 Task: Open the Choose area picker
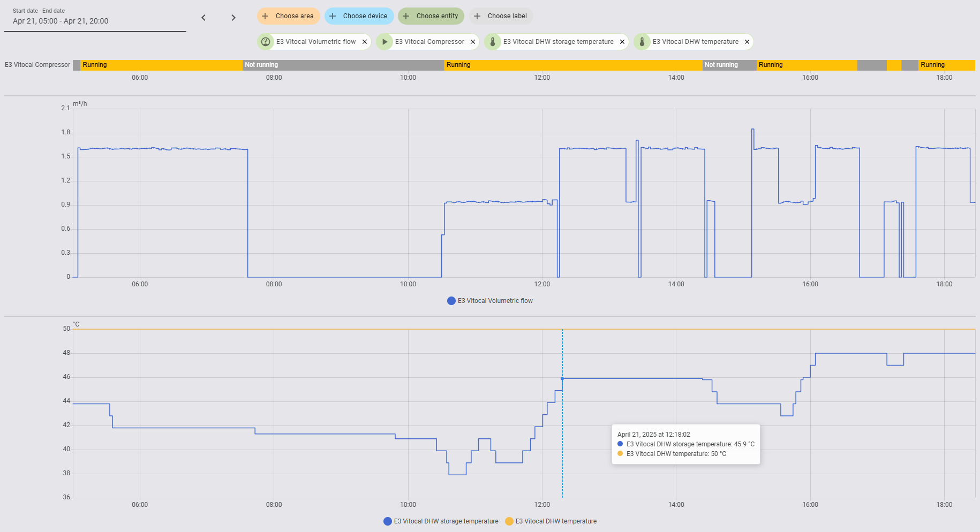[288, 16]
